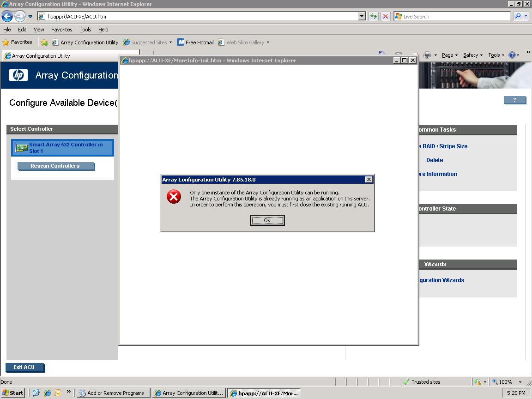The height and width of the screenshot is (399, 532).
Task: Launch Internet Explorer from quick launch
Action: (x=47, y=393)
